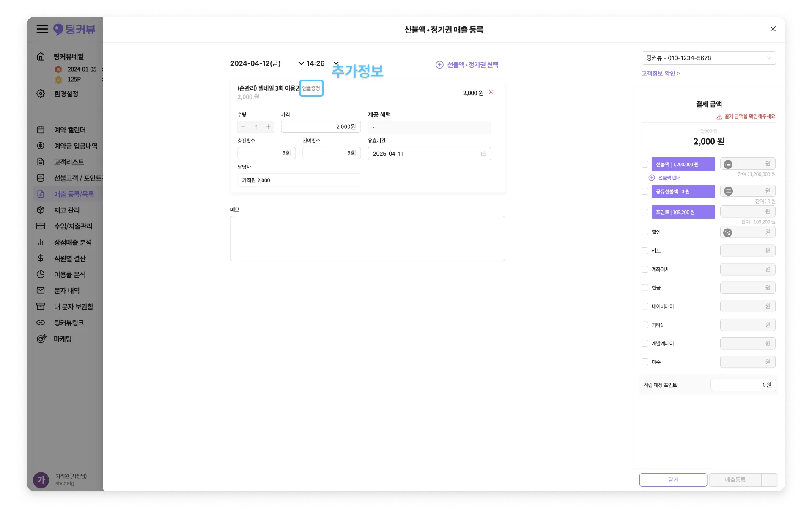Click the hamburger menu icon

pos(42,29)
